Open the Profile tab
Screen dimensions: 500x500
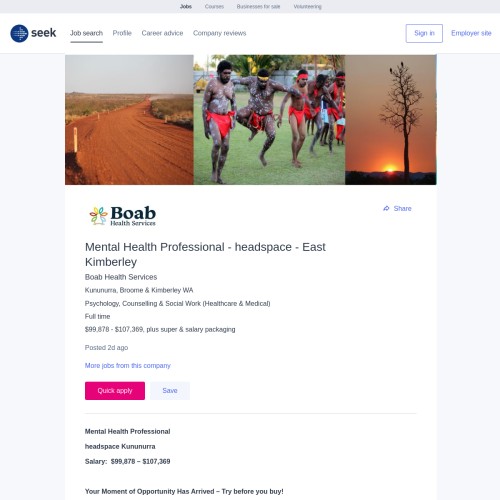click(x=122, y=33)
